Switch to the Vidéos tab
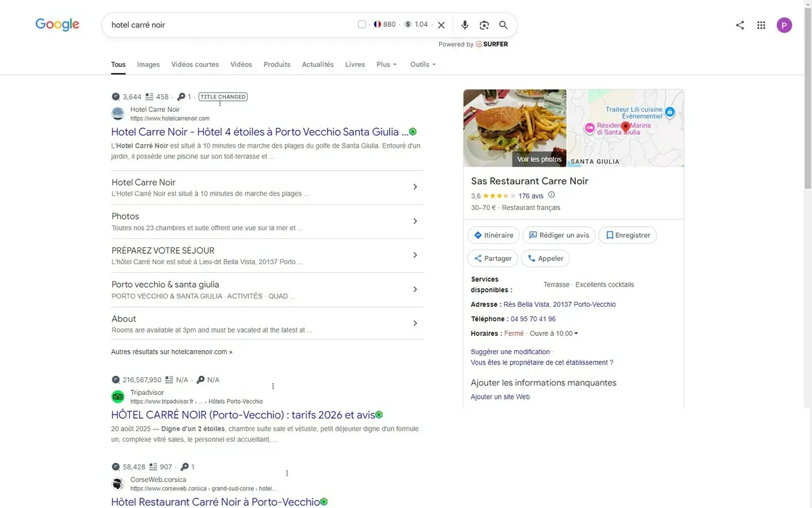This screenshot has width=812, height=508. click(241, 64)
